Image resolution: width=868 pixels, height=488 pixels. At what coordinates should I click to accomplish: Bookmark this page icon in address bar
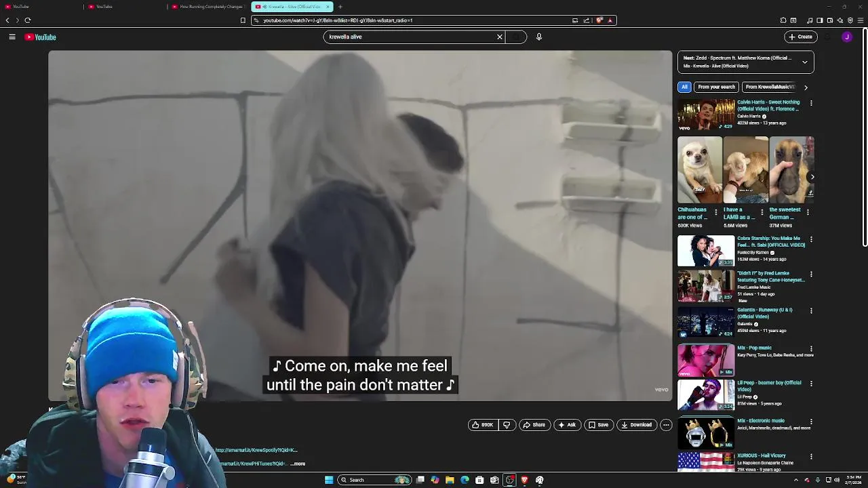coord(243,20)
